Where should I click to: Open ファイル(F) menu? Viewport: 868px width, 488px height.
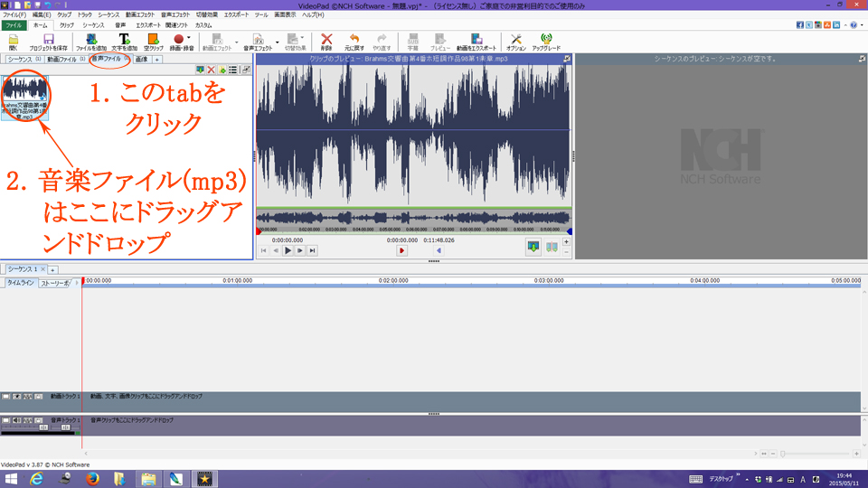pyautogui.click(x=14, y=15)
